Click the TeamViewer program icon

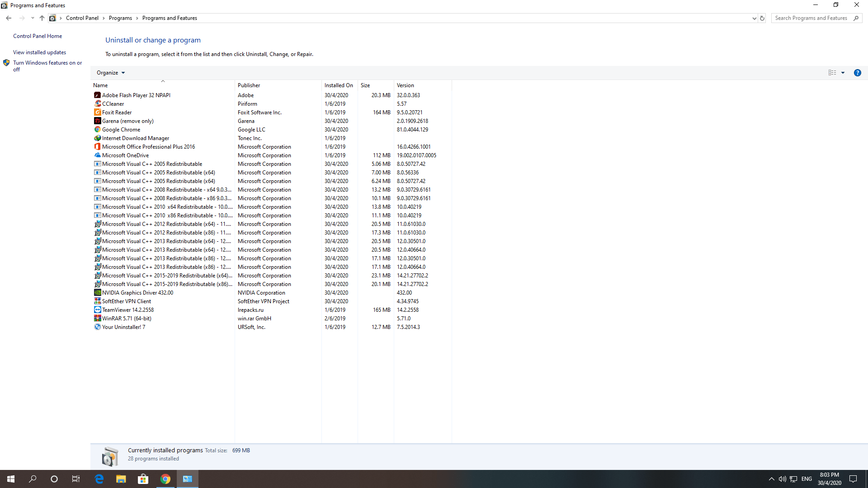97,310
